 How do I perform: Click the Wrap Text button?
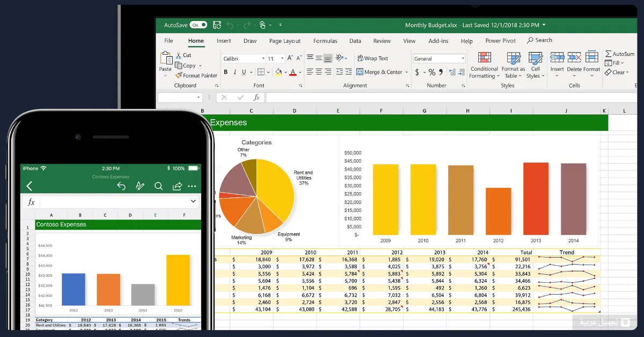coord(372,58)
